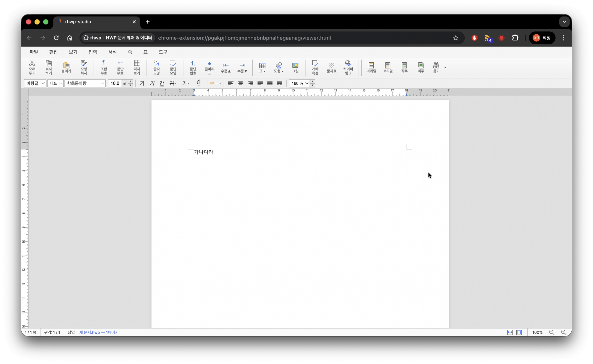Screen dimensions: 593x364
Task: Click the 모양복사 format copy icon
Action: (x=84, y=67)
